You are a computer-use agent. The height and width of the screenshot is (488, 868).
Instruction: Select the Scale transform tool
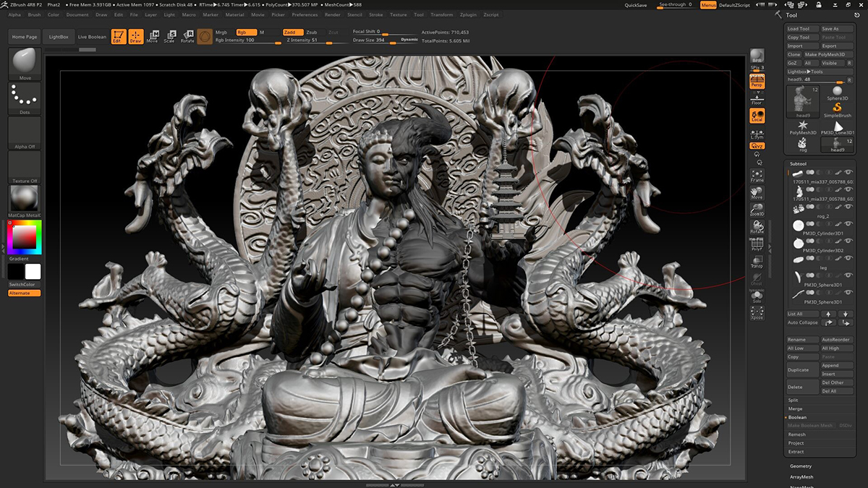[x=169, y=36]
